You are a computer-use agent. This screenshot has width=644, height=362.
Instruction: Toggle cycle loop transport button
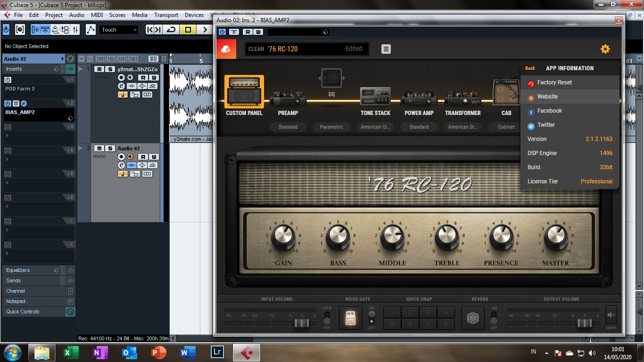tap(171, 30)
